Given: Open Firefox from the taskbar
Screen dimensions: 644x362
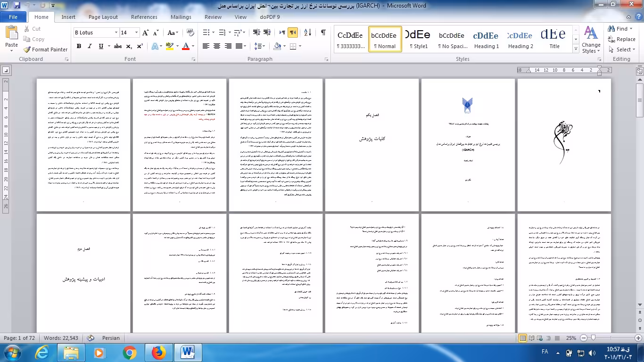Looking at the screenshot, I should 159,353.
